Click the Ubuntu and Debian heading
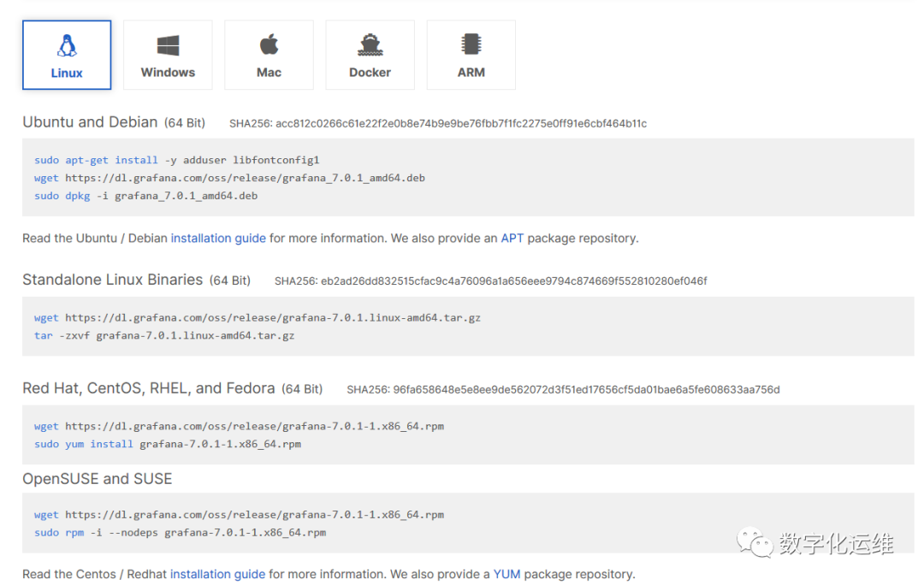 pyautogui.click(x=90, y=122)
